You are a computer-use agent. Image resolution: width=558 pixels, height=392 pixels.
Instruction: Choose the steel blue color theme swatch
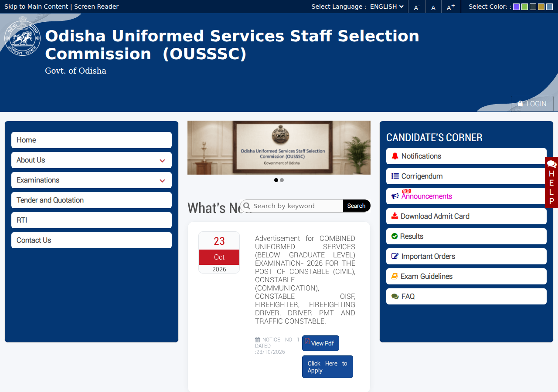pyautogui.click(x=549, y=7)
